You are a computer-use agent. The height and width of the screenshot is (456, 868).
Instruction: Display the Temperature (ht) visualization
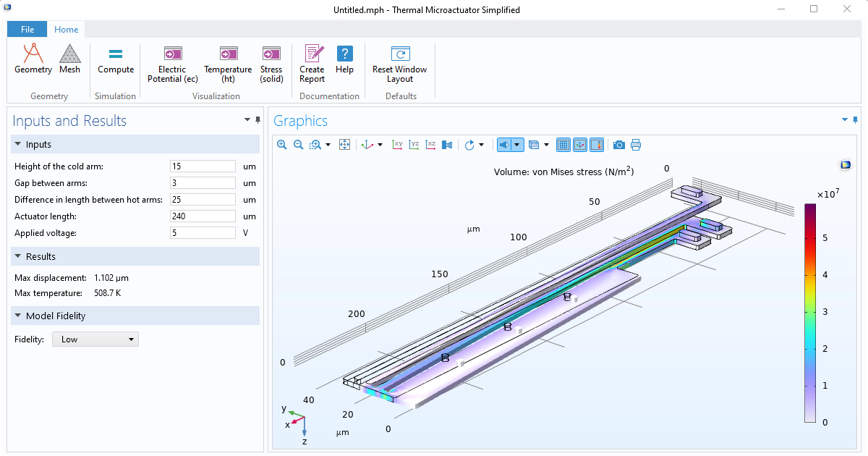[228, 54]
